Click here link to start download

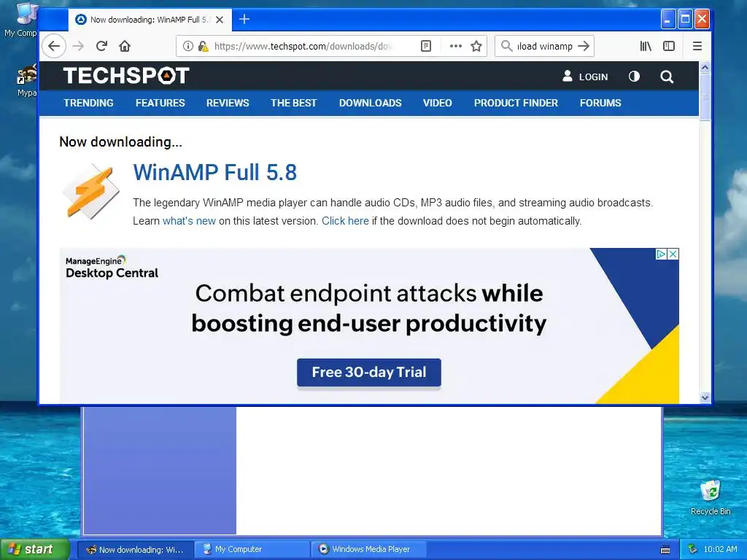(x=345, y=221)
